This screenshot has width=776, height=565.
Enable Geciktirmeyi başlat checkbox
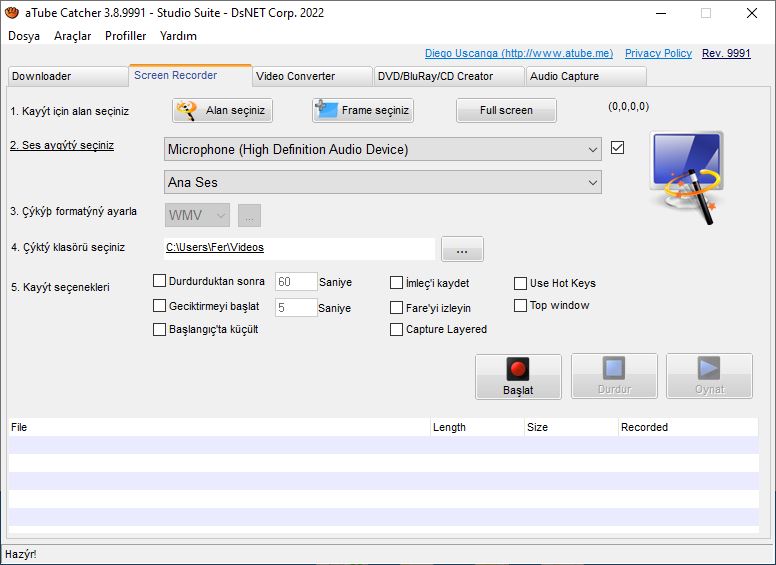point(159,306)
